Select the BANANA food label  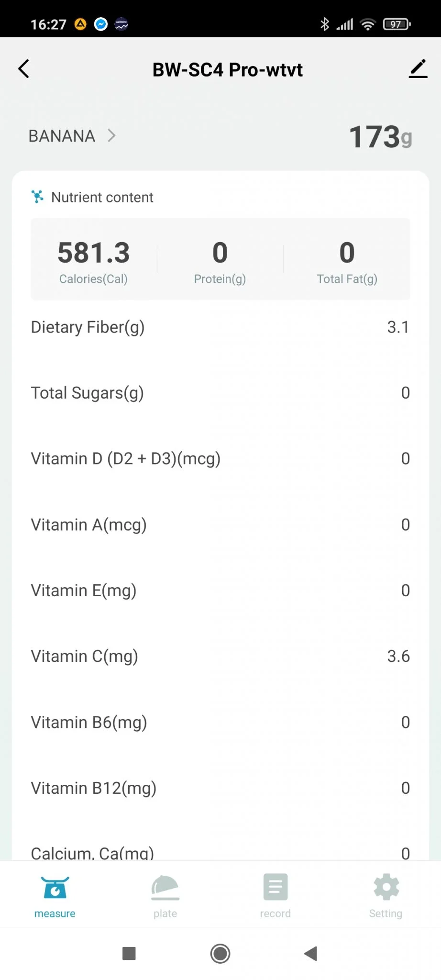62,136
